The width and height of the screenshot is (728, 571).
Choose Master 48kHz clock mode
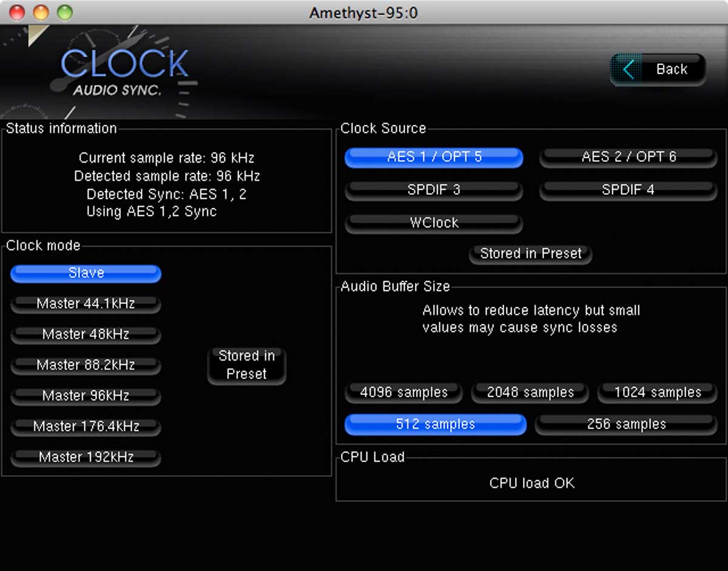[86, 335]
